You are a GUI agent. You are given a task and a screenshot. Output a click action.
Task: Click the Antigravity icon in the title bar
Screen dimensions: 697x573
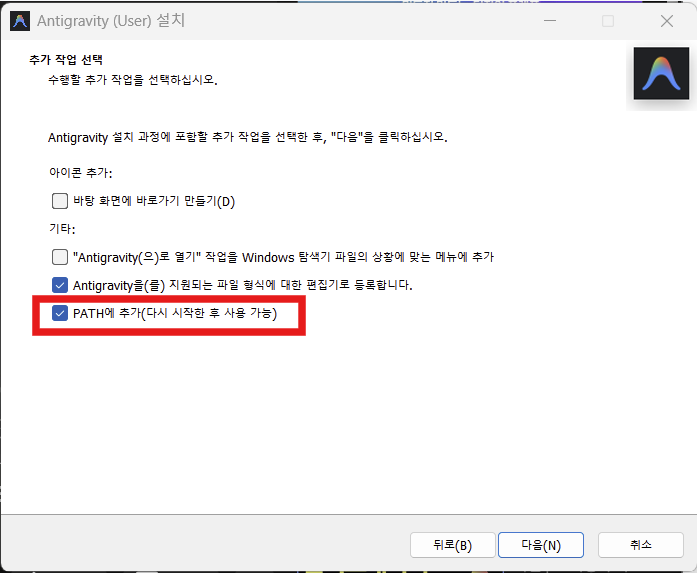point(20,21)
